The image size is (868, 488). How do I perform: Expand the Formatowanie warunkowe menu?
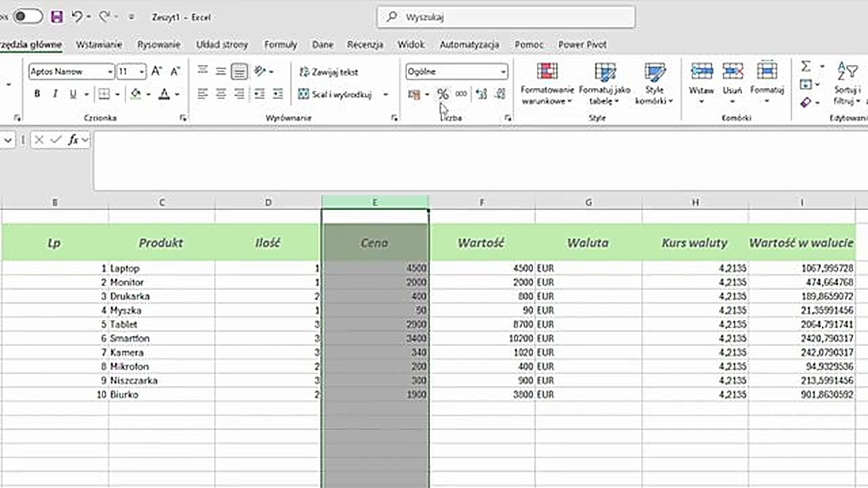click(547, 84)
